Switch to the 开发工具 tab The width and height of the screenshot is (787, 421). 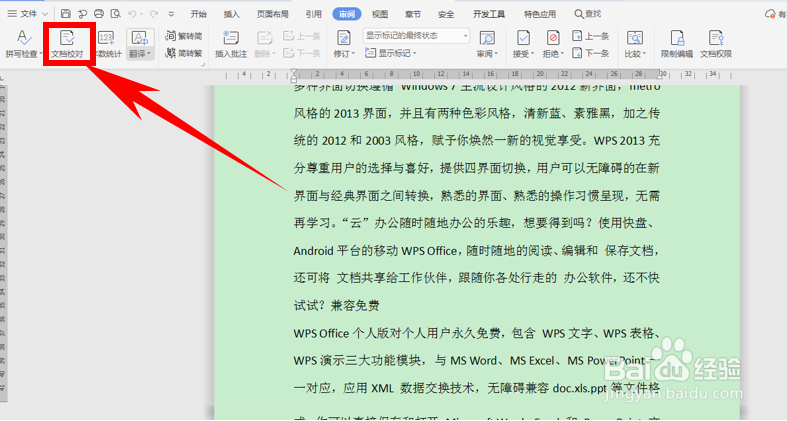tap(488, 14)
